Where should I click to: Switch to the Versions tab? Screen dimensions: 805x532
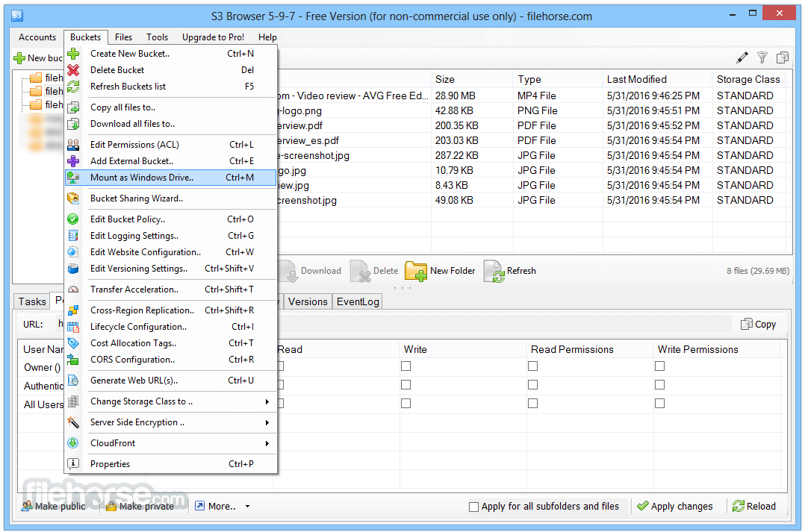click(x=308, y=301)
